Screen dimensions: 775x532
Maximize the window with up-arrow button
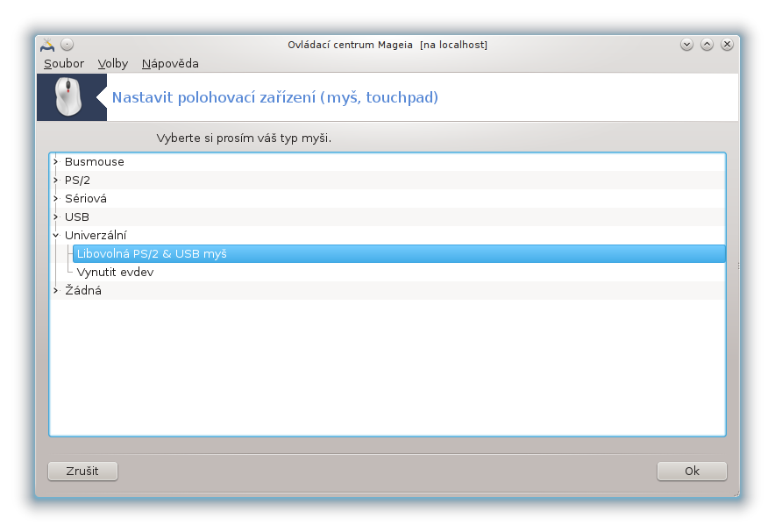tap(707, 45)
